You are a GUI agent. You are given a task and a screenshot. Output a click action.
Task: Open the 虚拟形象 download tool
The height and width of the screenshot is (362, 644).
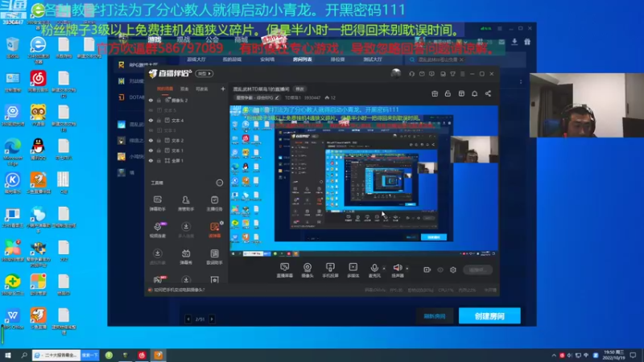tap(157, 257)
